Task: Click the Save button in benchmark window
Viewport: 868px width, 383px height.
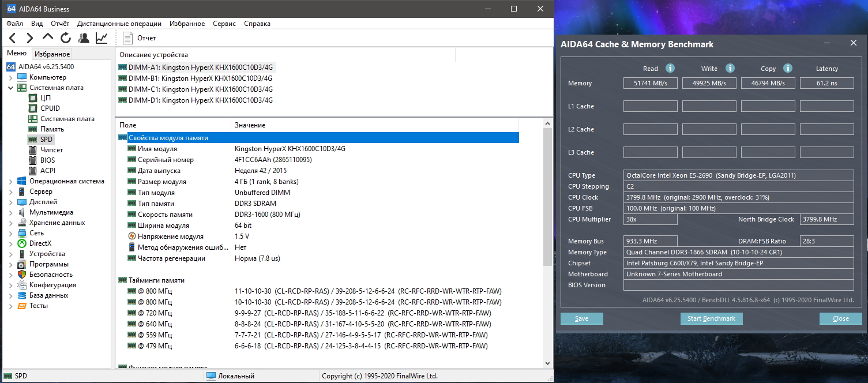Action: point(581,318)
